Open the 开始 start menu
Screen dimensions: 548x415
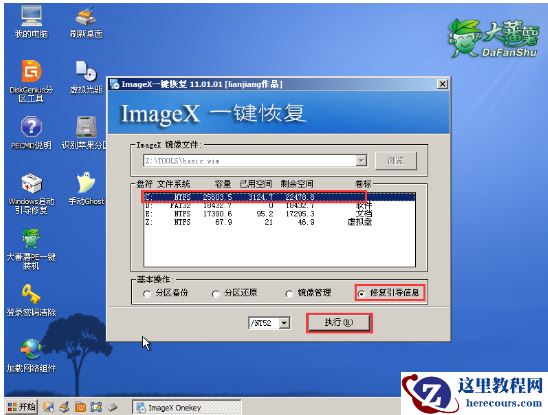[x=21, y=407]
